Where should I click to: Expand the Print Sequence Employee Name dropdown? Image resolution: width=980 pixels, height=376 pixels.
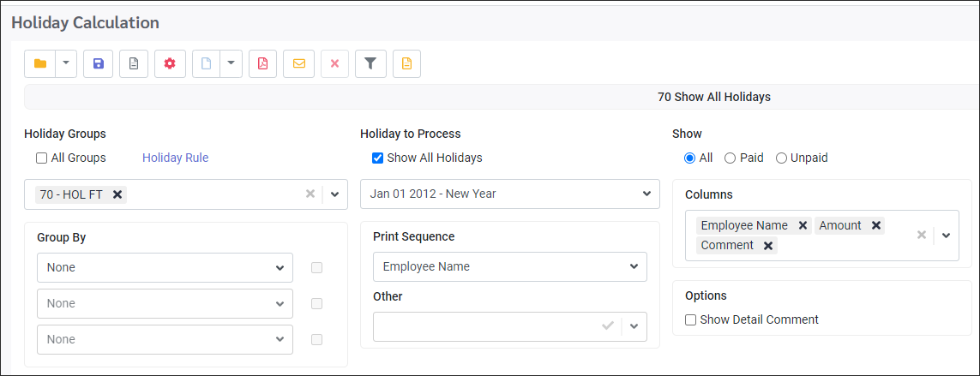coord(510,266)
